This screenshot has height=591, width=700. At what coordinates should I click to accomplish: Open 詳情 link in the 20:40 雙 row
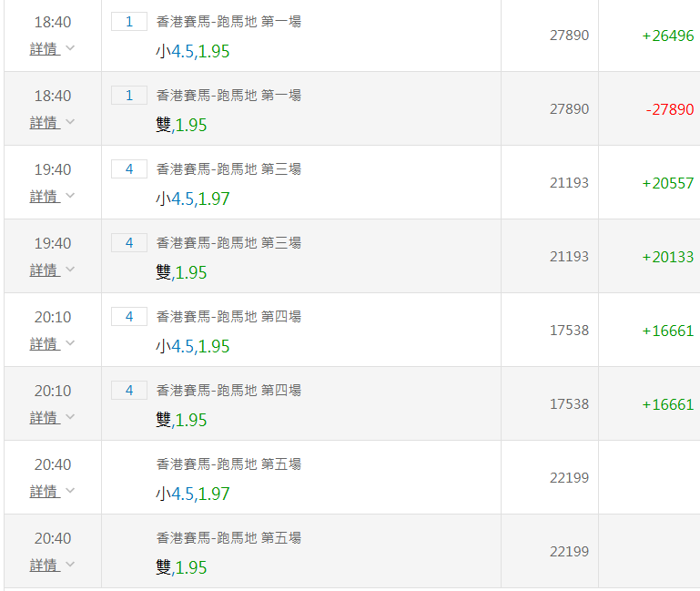click(44, 565)
